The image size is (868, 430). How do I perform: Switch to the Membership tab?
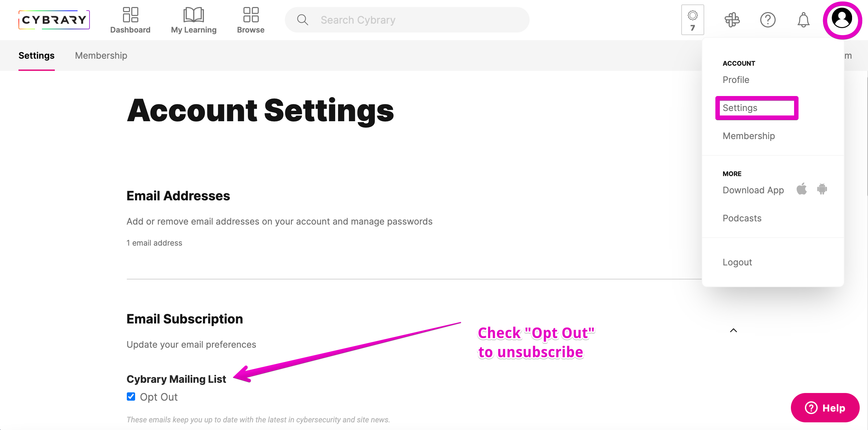(101, 56)
